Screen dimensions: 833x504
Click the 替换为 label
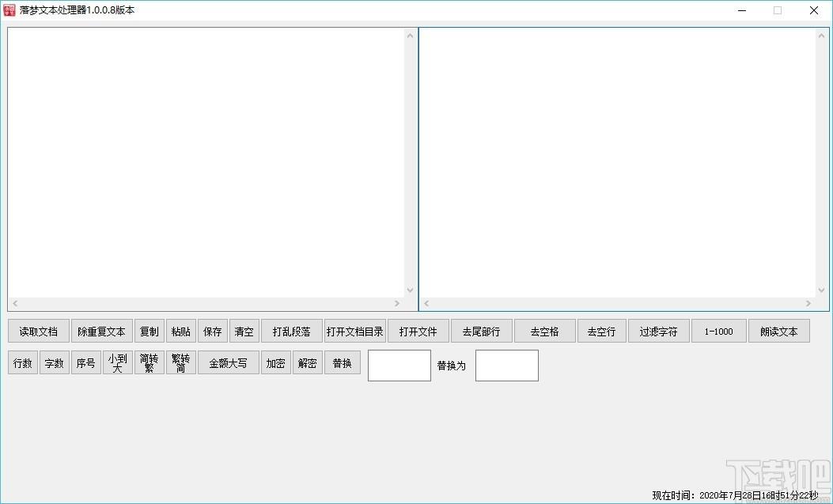(x=452, y=366)
